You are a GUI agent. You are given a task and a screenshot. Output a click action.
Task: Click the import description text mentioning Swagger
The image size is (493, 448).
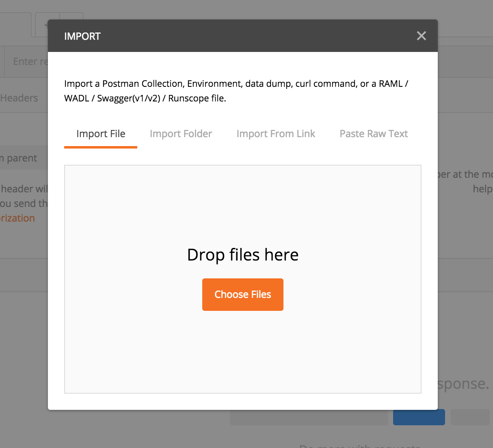(236, 91)
